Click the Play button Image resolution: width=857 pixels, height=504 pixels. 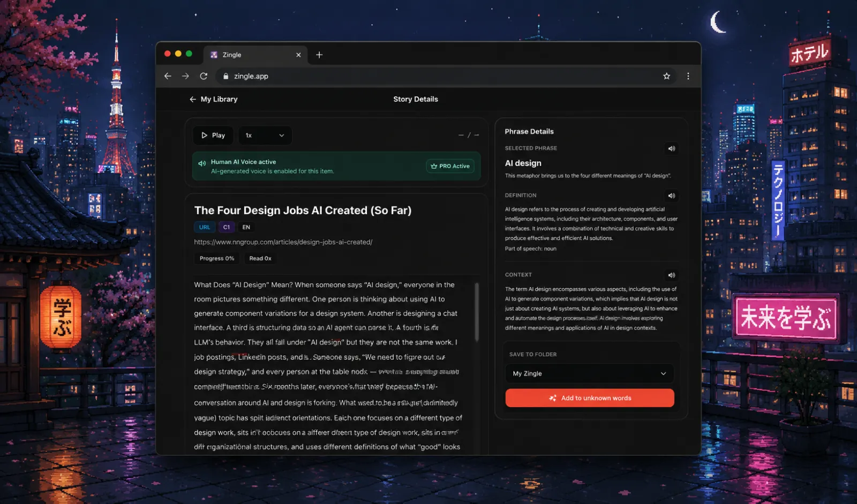[213, 136]
